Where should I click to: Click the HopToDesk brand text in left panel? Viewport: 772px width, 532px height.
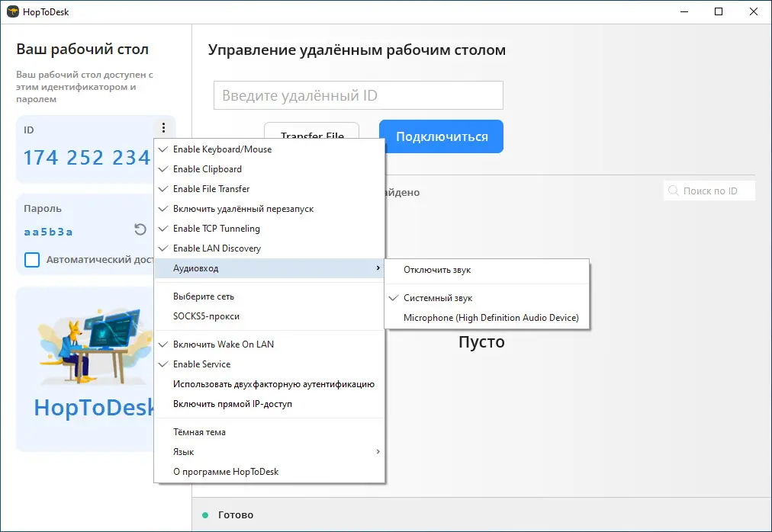[x=95, y=408]
